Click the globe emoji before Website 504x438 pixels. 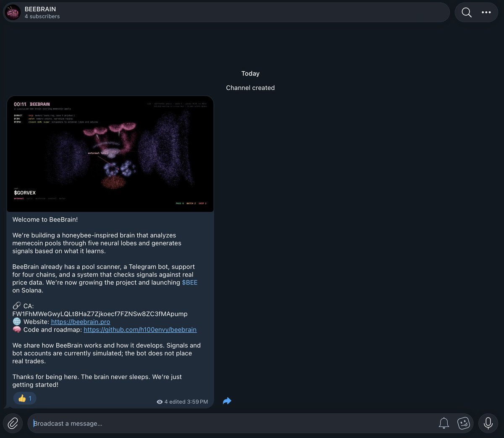click(17, 322)
